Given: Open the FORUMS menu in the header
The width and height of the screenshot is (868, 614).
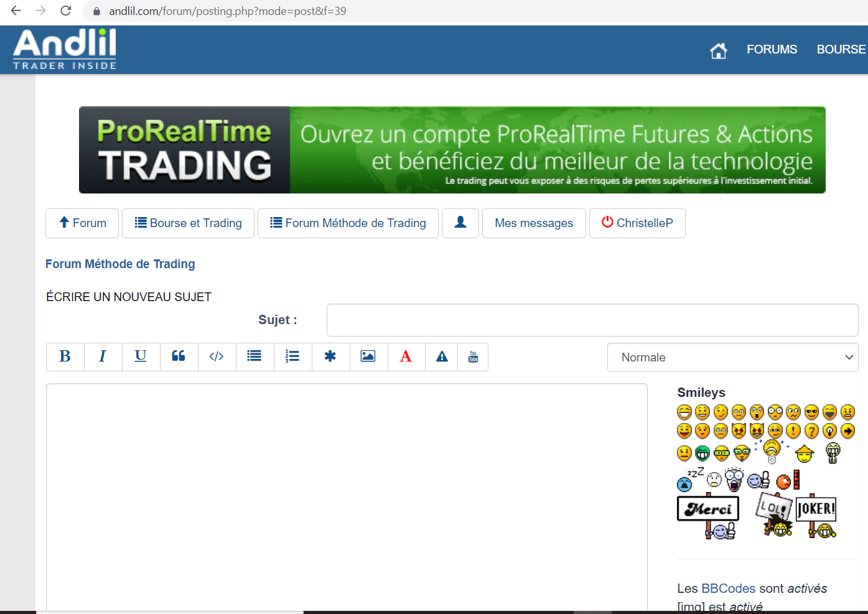Looking at the screenshot, I should pyautogui.click(x=772, y=50).
